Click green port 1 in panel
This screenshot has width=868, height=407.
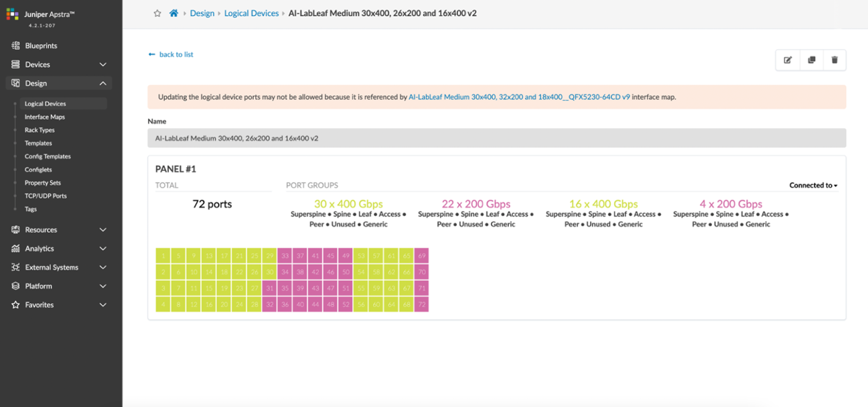pos(163,255)
